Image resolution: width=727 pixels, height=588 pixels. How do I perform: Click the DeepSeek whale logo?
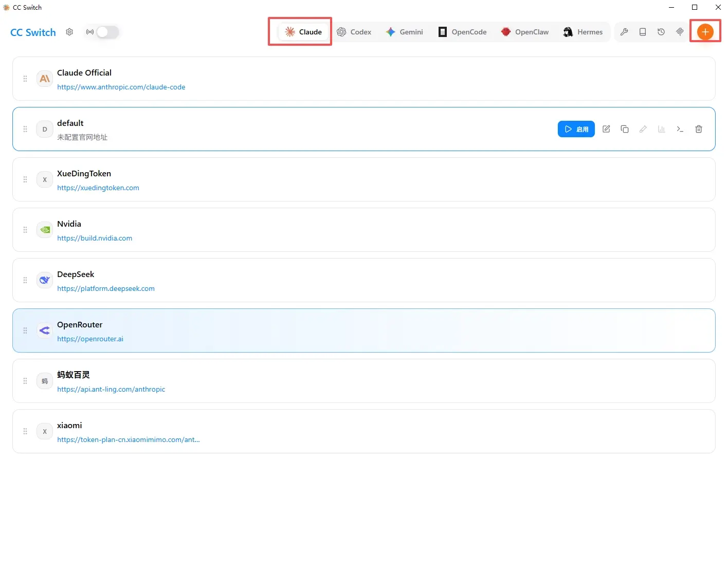[45, 280]
